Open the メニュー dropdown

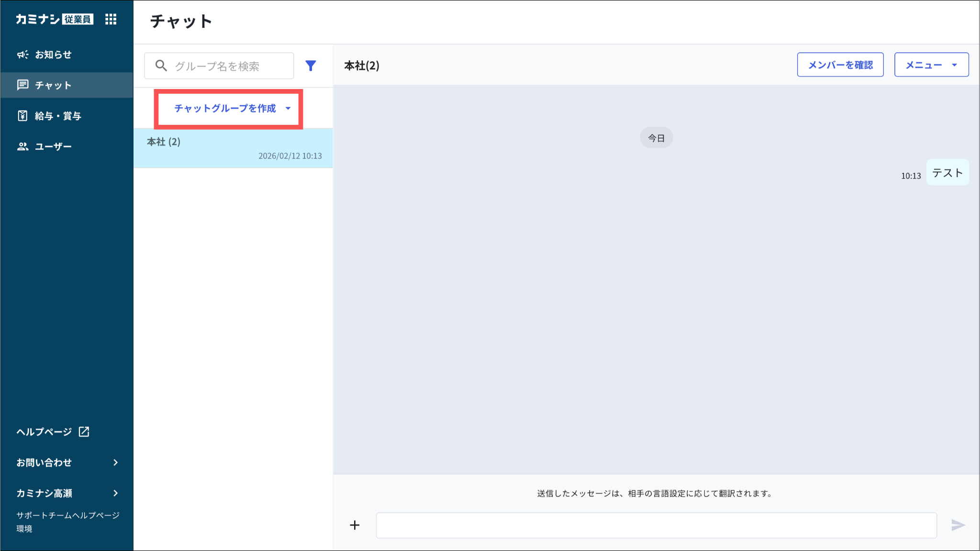point(931,65)
